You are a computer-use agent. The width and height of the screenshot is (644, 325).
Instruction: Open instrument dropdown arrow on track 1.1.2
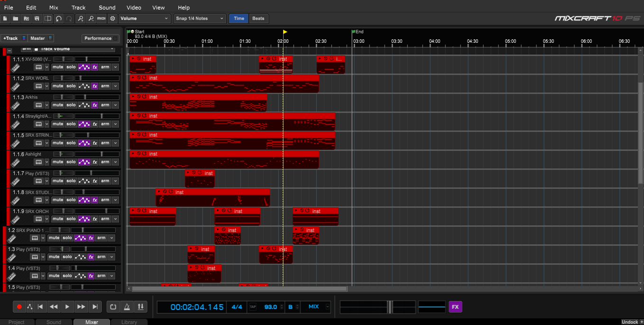47,86
